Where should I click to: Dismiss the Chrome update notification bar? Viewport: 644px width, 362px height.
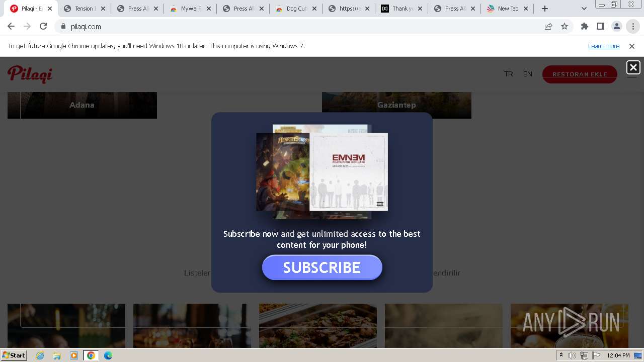(x=632, y=46)
